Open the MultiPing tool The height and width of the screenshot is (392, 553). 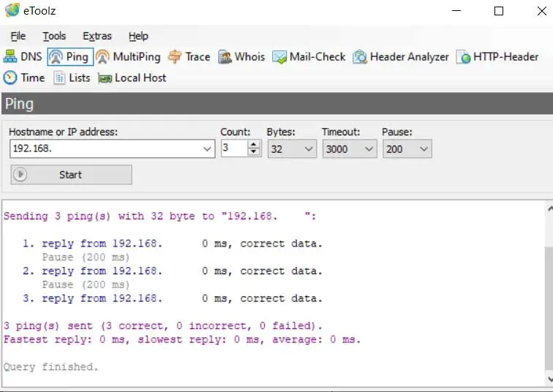[128, 57]
